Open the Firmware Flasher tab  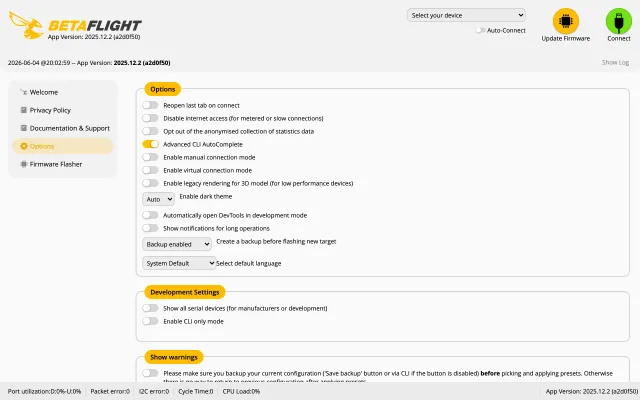pyautogui.click(x=62, y=164)
